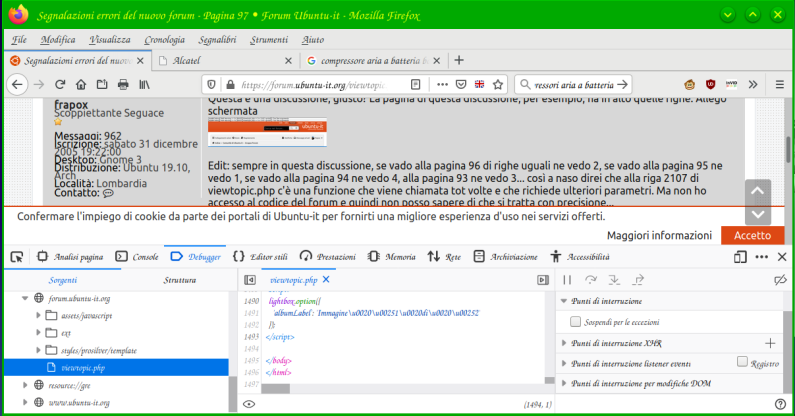Open the synced tabs icon in toolbar
This screenshot has height=416, width=795.
[x=102, y=85]
